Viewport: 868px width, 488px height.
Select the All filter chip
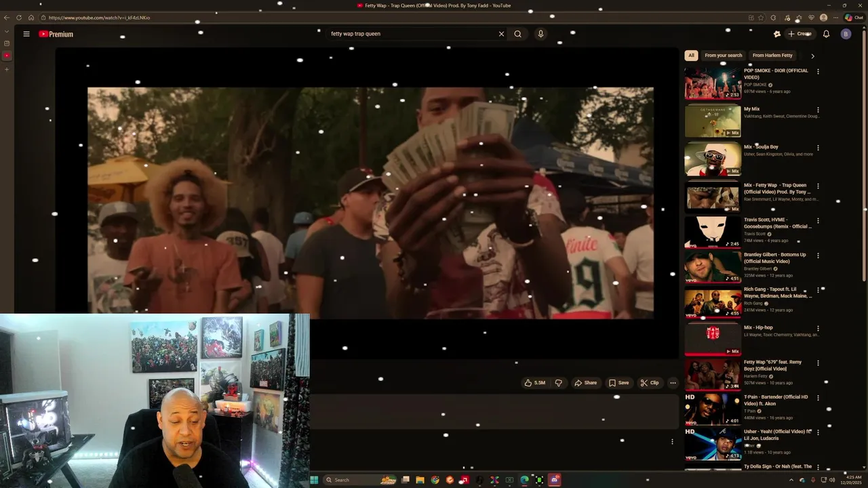pos(691,56)
